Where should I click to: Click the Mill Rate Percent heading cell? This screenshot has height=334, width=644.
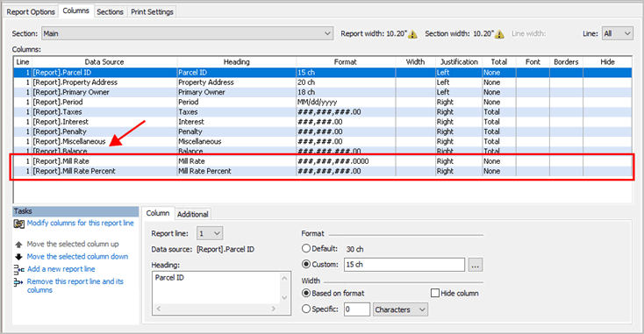(237, 171)
